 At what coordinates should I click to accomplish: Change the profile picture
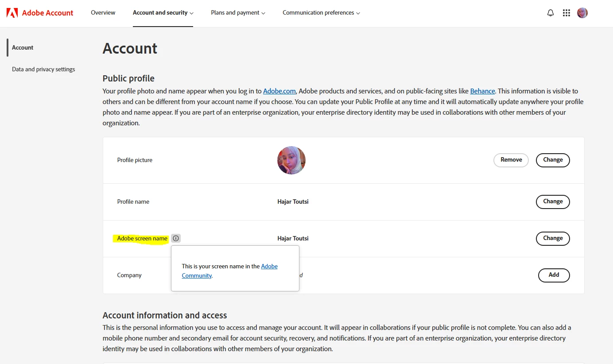(x=553, y=160)
